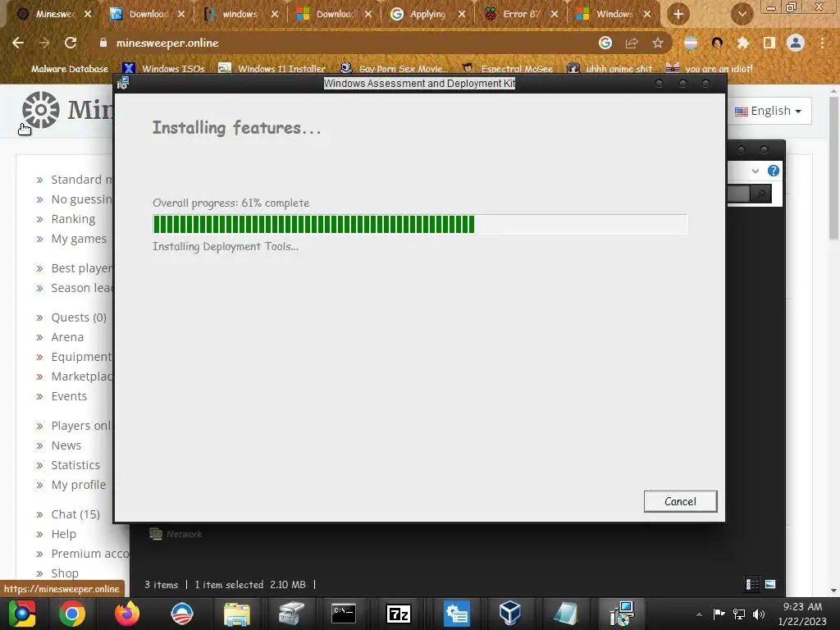Screen dimensions: 840x630
Task: Open the Action Center flag icon
Action: [x=719, y=614]
